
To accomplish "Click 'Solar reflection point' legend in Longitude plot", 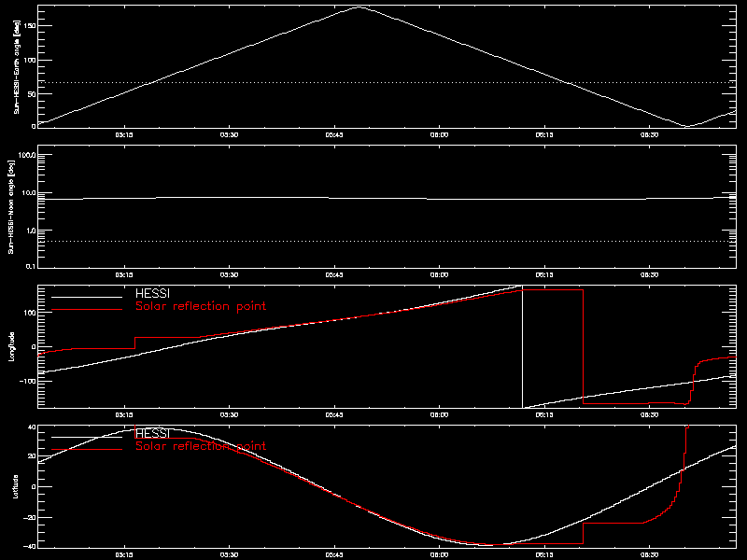I will click(201, 306).
